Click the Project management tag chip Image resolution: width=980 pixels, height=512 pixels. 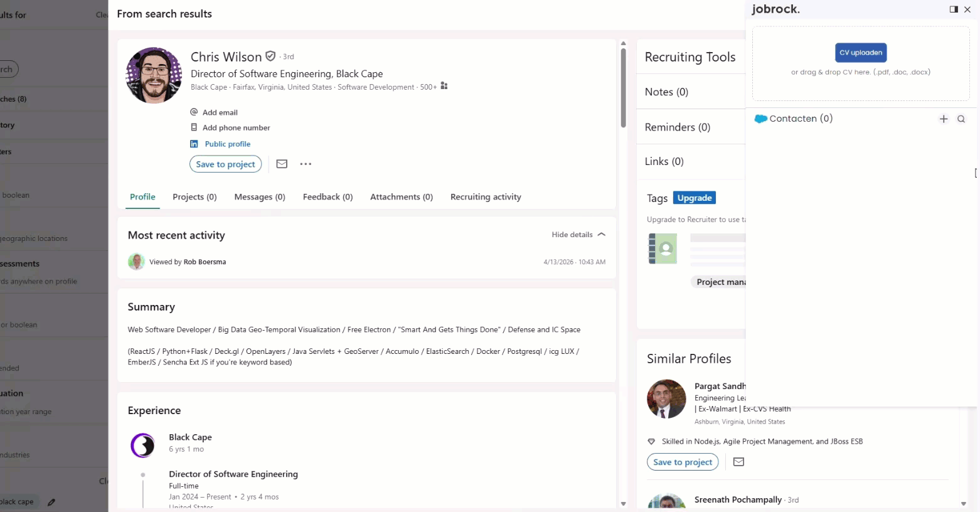[x=718, y=282]
